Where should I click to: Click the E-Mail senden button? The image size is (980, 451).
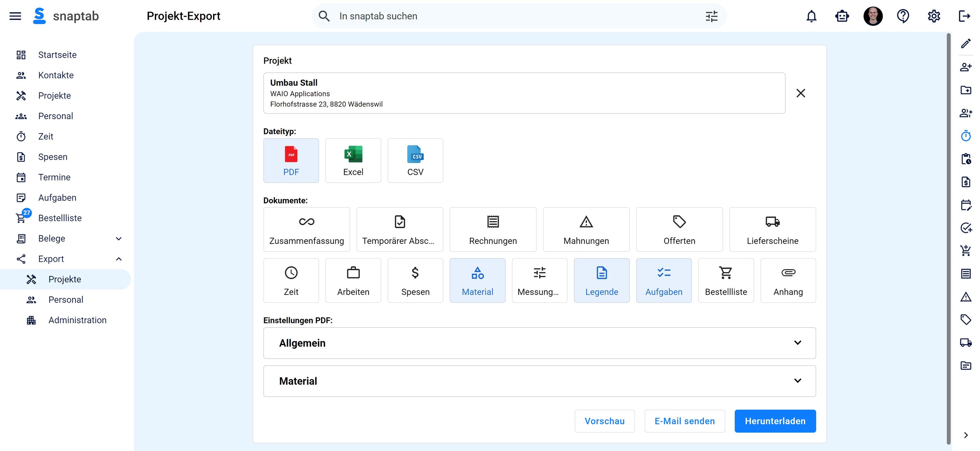pyautogui.click(x=684, y=420)
